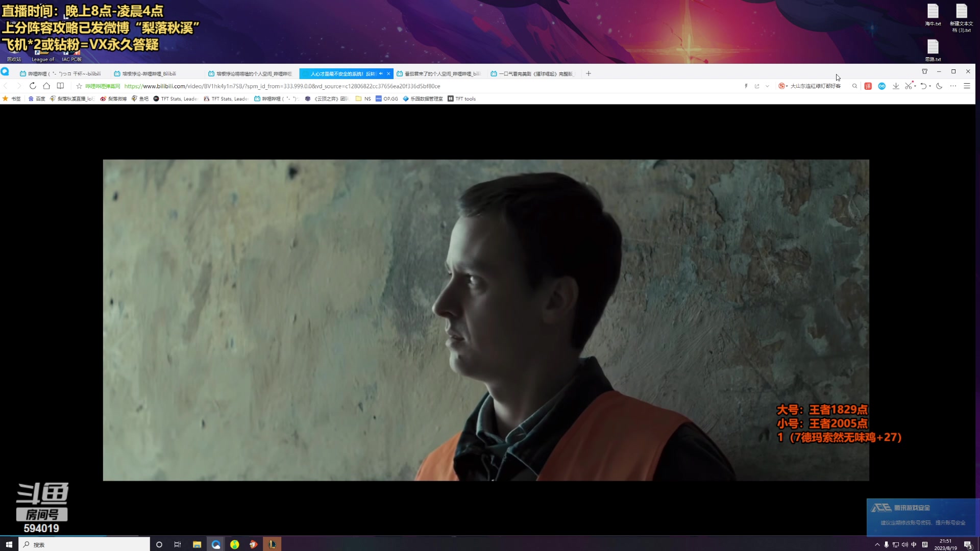Switch to the 猩球崛起 tab
Screen dimensions: 980x551
click(534, 73)
